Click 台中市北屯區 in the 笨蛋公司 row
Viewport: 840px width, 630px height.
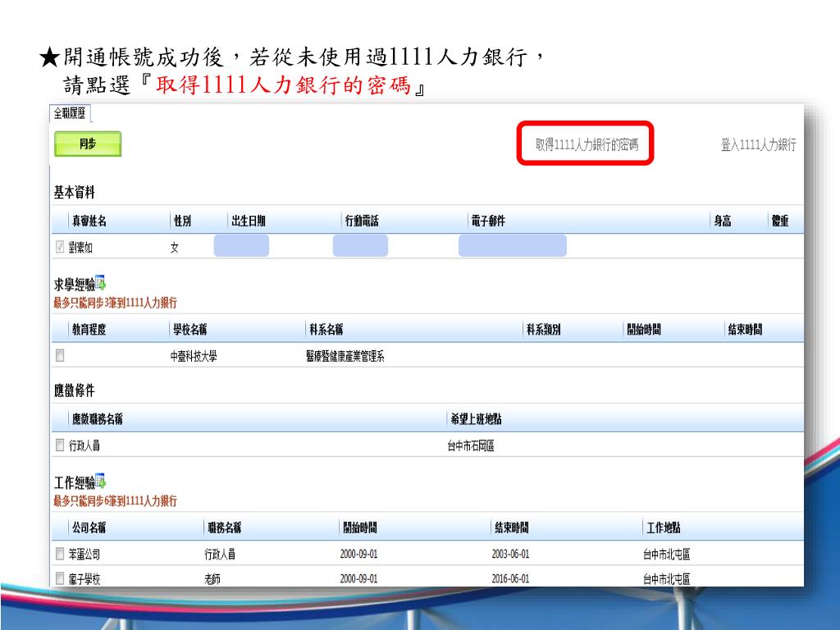(666, 555)
